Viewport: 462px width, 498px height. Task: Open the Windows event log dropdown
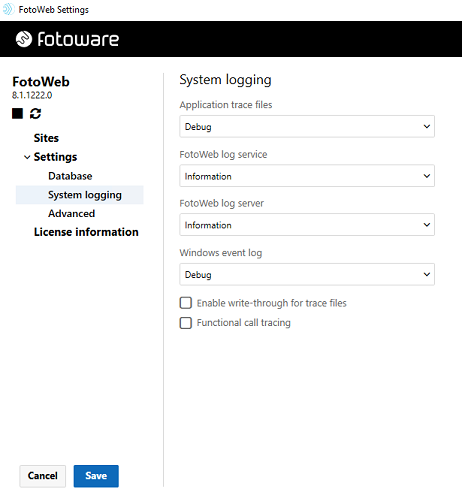(307, 274)
